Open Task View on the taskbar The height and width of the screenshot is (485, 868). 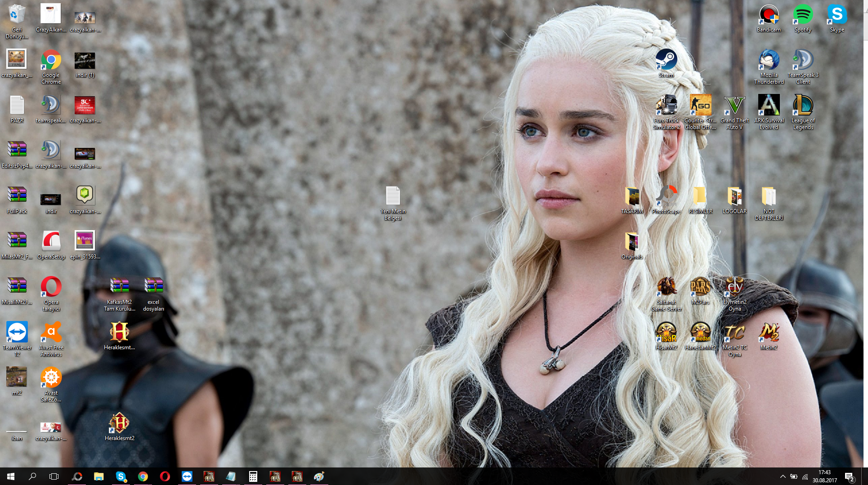coord(54,476)
